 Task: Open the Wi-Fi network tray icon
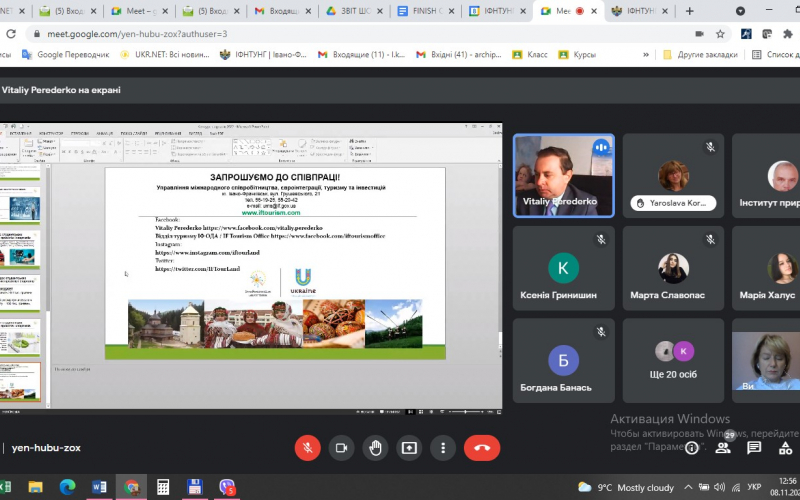[x=735, y=487]
